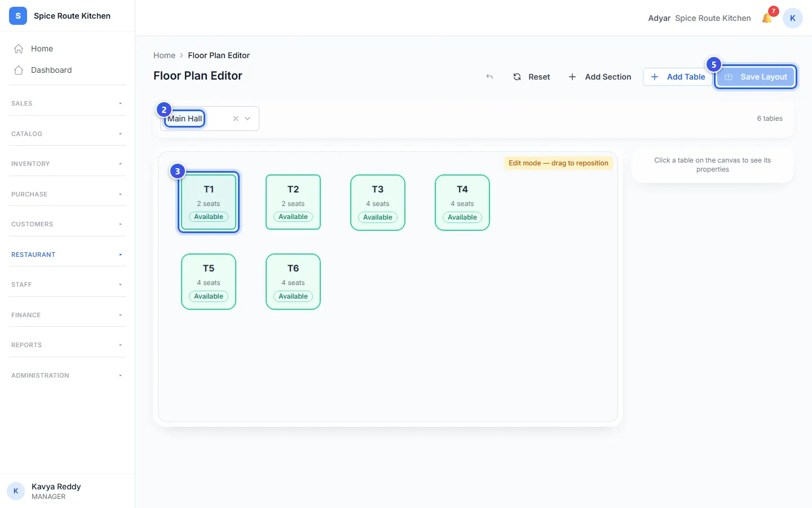Expand the Staff menu section
The height and width of the screenshot is (508, 812).
[68, 284]
